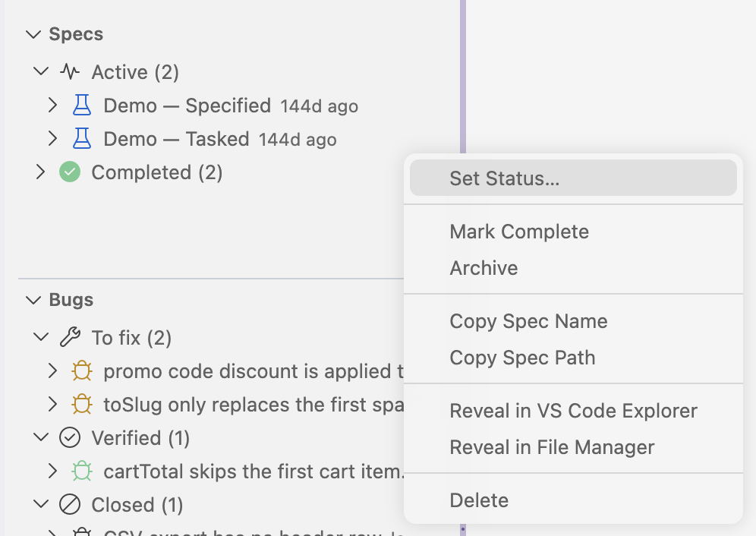Click the green bug icon beside cartTotal

(x=82, y=471)
